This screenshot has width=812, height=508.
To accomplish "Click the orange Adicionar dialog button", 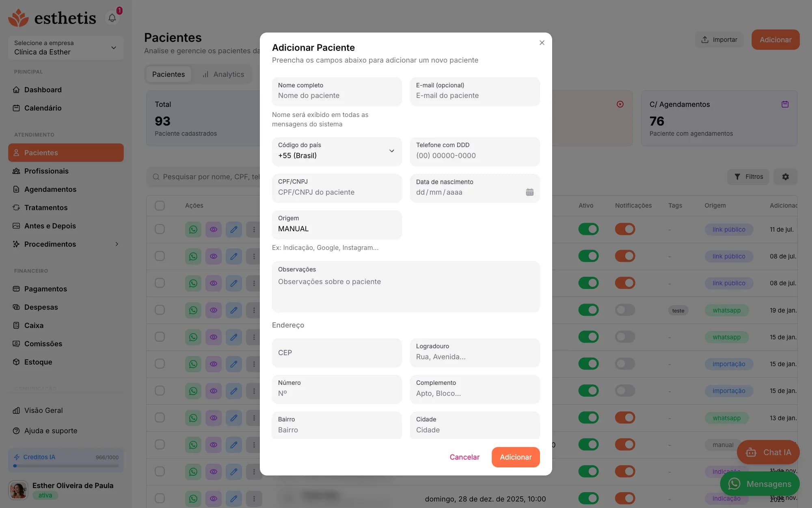I will click(x=516, y=457).
